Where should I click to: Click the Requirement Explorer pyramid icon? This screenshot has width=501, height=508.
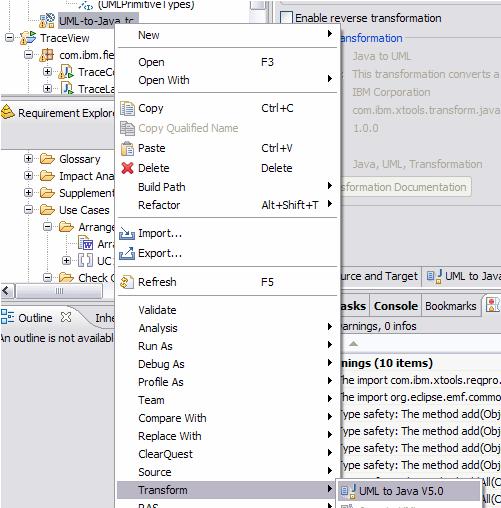coord(8,112)
